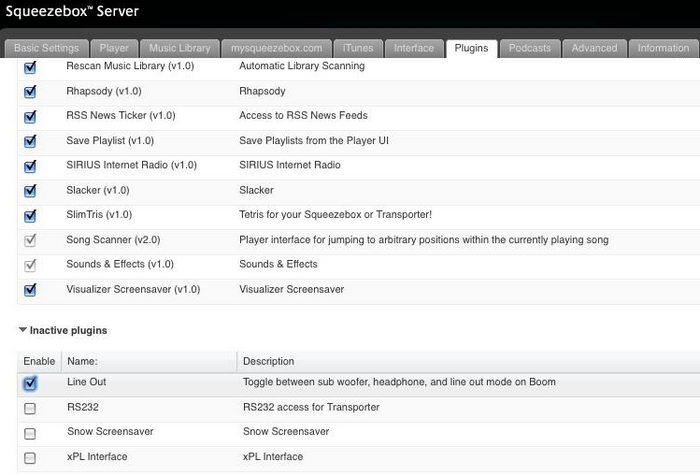The height and width of the screenshot is (476, 700).
Task: Disable the Slacker plugin checkbox
Action: 30,191
